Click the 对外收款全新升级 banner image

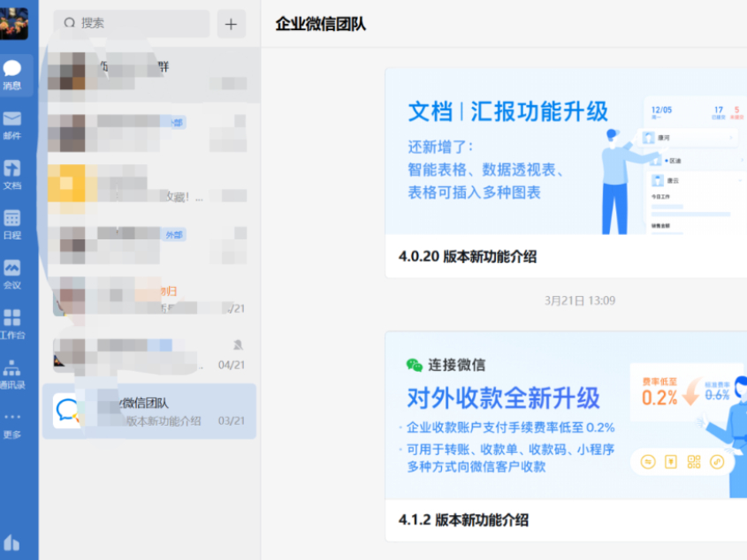[x=566, y=415]
